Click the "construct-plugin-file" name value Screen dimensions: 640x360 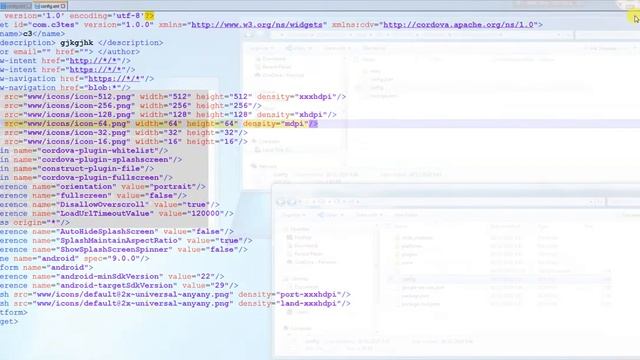pos(91,169)
